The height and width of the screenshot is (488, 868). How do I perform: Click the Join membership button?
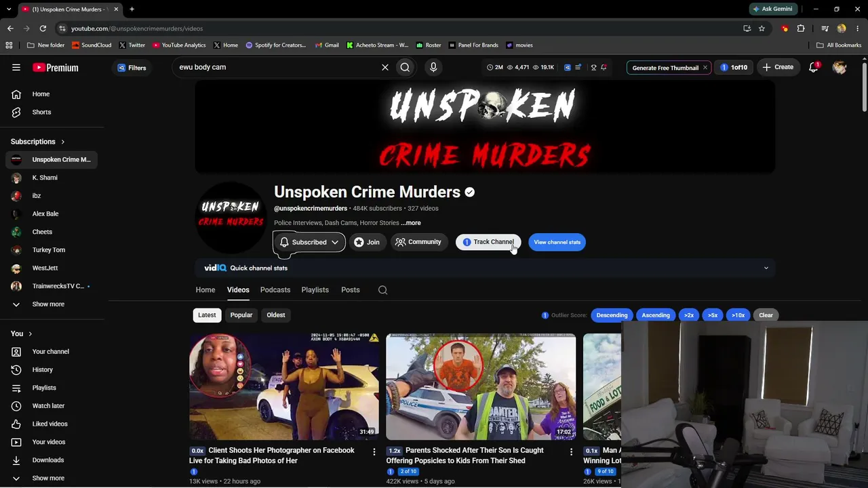click(367, 242)
